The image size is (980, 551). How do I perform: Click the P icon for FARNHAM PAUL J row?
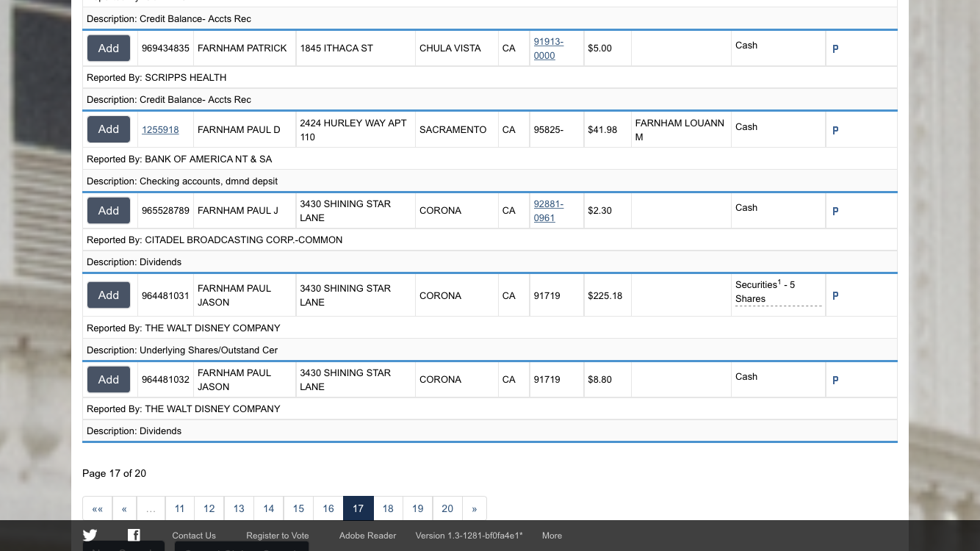tap(835, 212)
